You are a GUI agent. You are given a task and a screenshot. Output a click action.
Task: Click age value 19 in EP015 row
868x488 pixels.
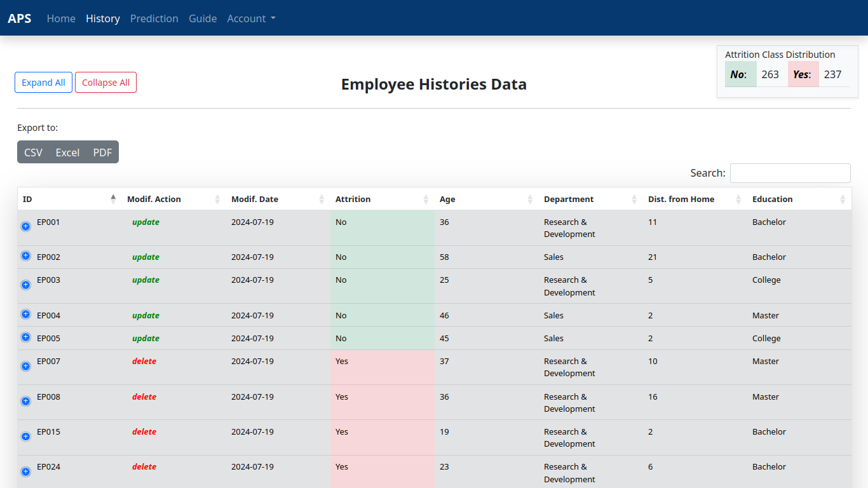444,432
